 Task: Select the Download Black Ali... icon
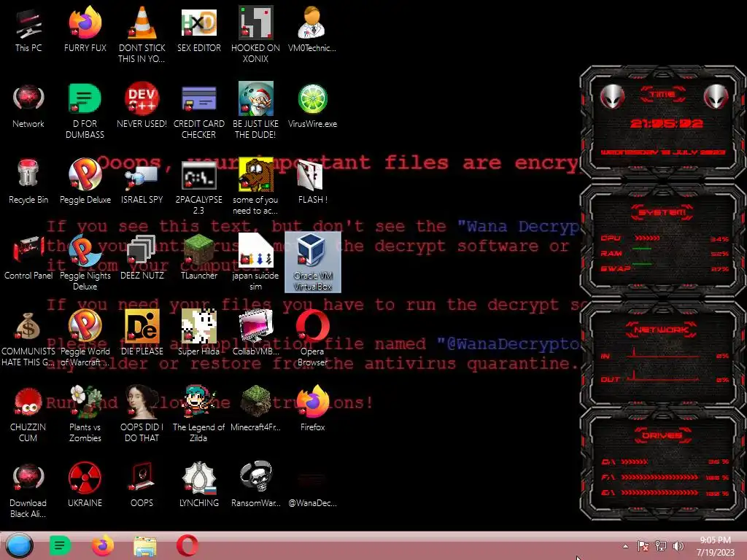[x=28, y=489]
